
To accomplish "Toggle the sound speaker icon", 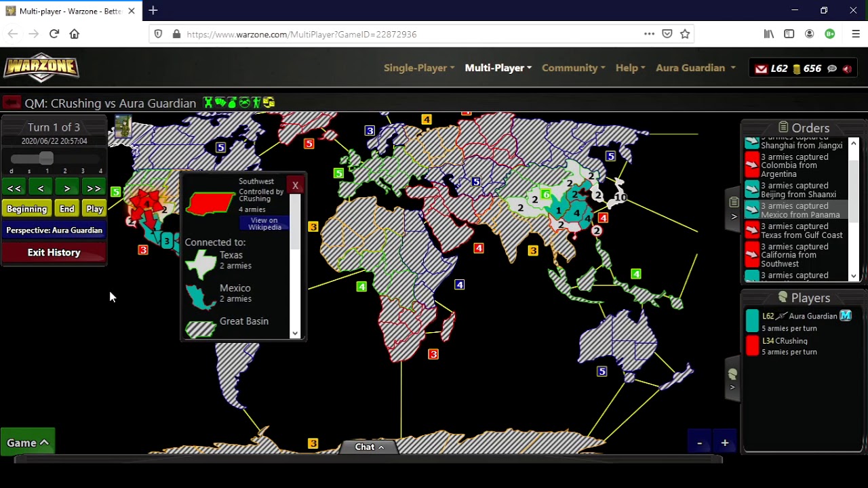I will tap(848, 68).
